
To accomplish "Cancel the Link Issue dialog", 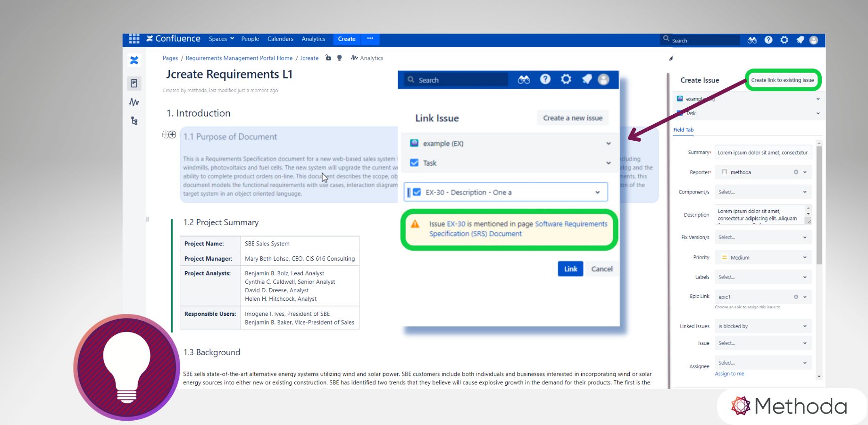I will 602,269.
